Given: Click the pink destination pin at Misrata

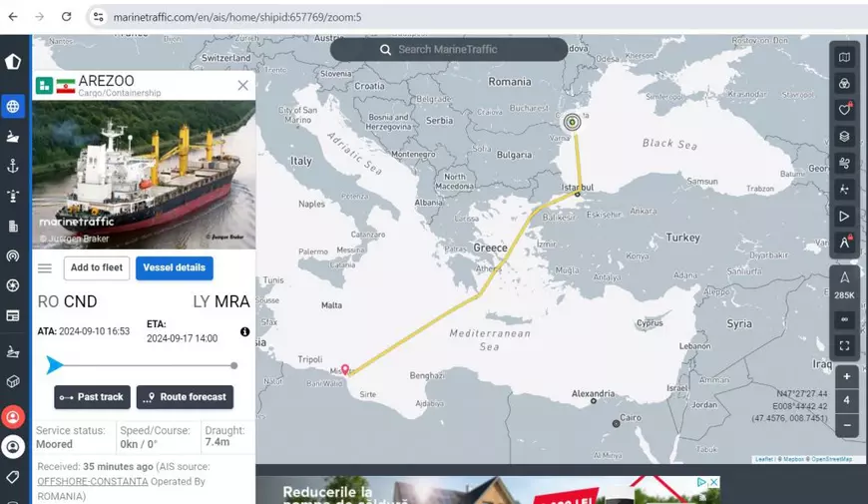Looking at the screenshot, I should (x=345, y=369).
